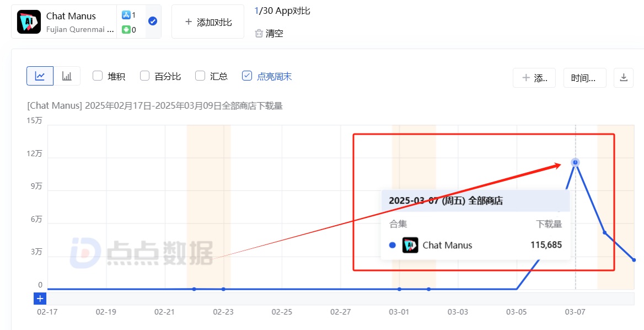This screenshot has height=330, width=644.
Task: Click the Android platform icon
Action: [x=126, y=30]
